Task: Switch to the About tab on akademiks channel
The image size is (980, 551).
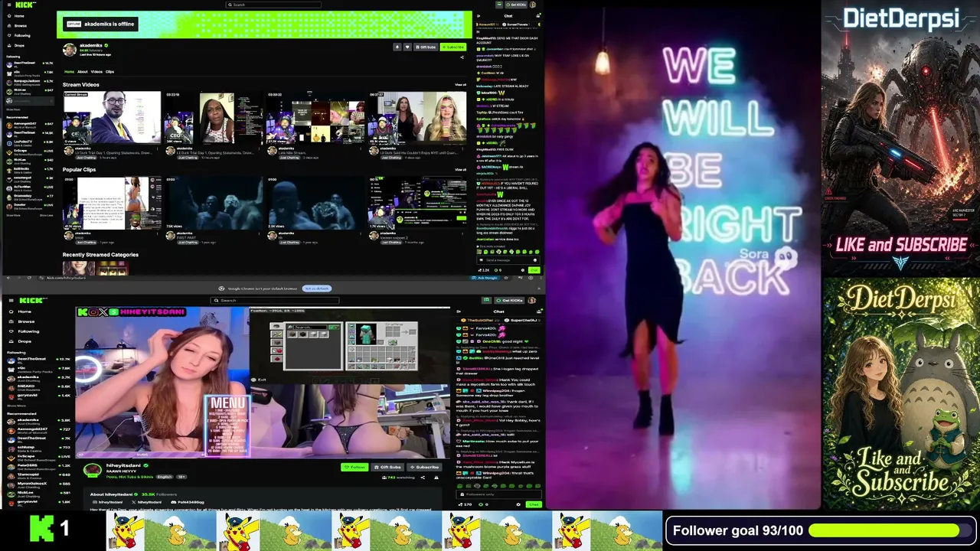Action: [82, 72]
